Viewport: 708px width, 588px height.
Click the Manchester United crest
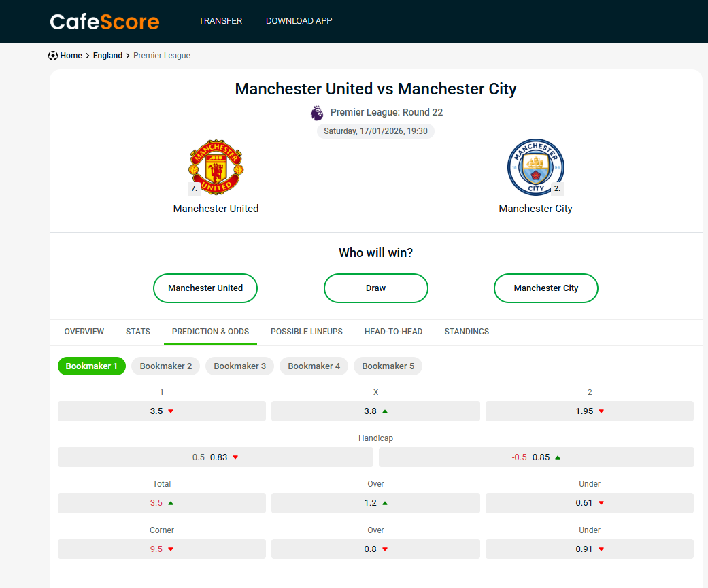[x=216, y=167]
